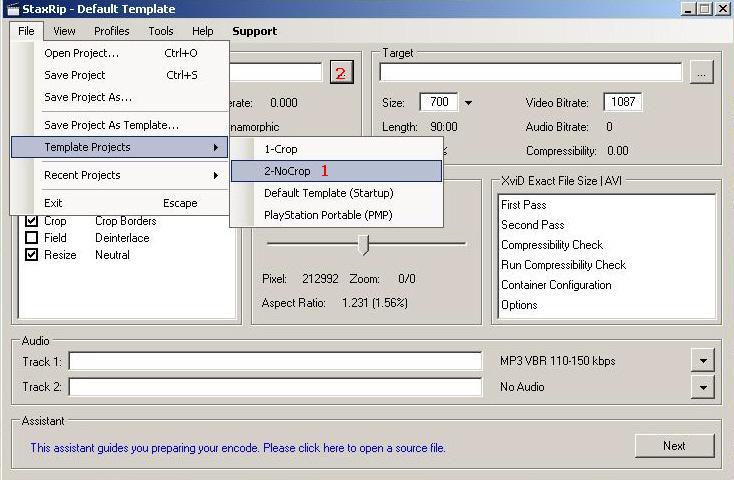Click the Crop Borders filter text
The height and width of the screenshot is (480, 734).
point(125,221)
